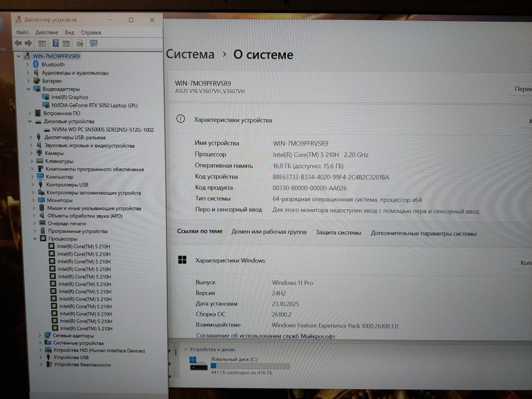Select the Bluetooth icon in device tree
This screenshot has height=399, width=532.
point(36,64)
